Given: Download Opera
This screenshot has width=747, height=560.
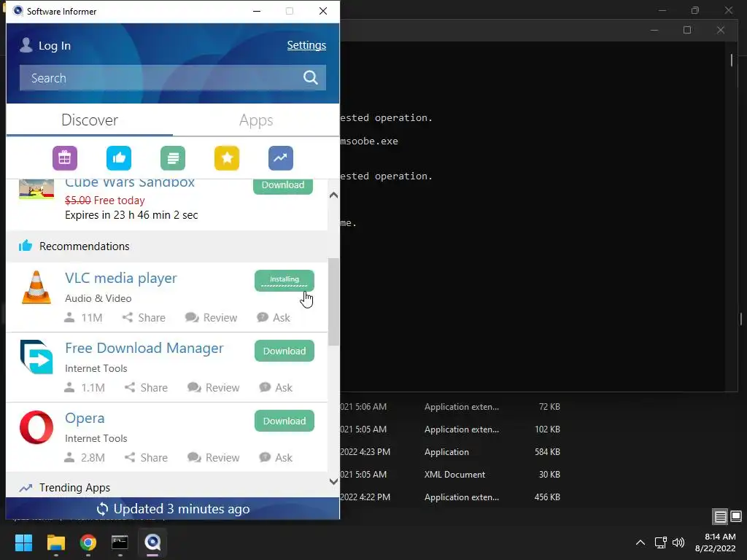Looking at the screenshot, I should point(285,421).
